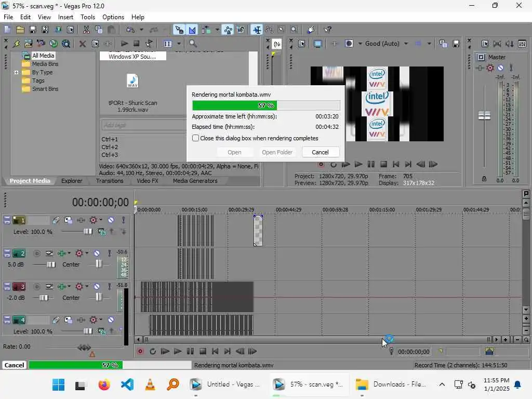Click track 1 Level slider handle
This screenshot has height=399, width=532.
pyautogui.click(x=87, y=231)
